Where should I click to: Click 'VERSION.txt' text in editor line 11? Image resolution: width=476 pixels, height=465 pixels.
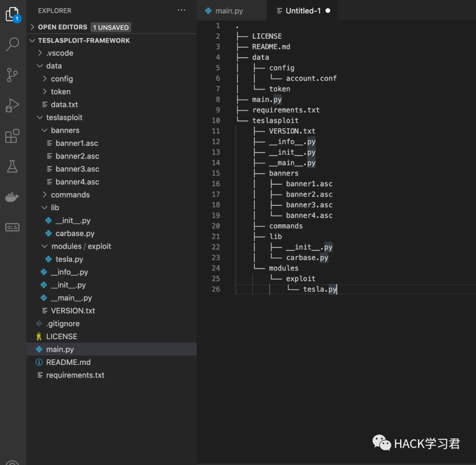point(292,131)
